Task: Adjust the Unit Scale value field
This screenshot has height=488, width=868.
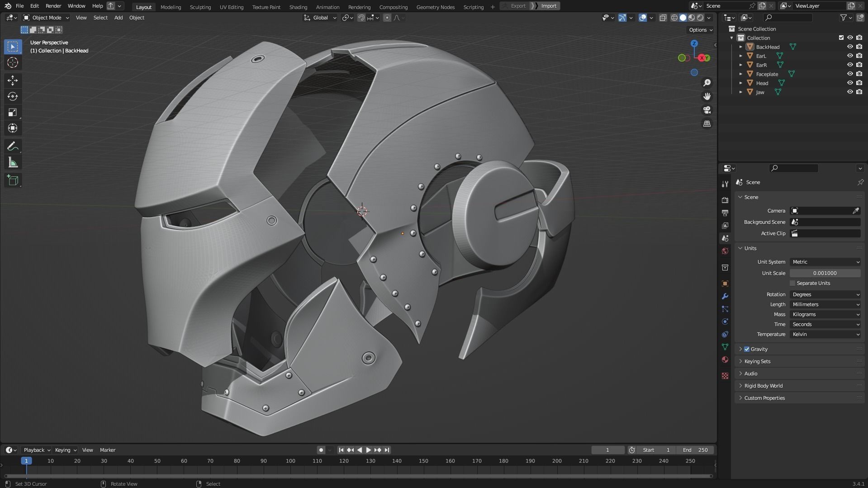Action: pos(825,273)
